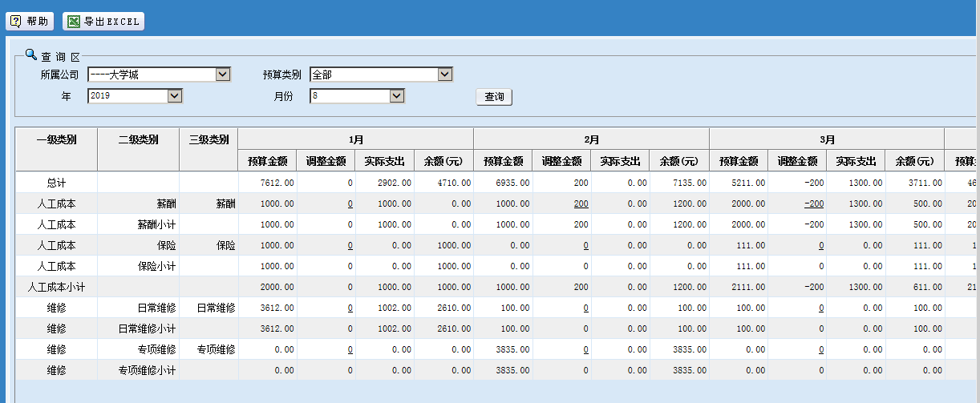The image size is (980, 403).
Task: Select the 专项维修小计 cell
Action: click(138, 370)
